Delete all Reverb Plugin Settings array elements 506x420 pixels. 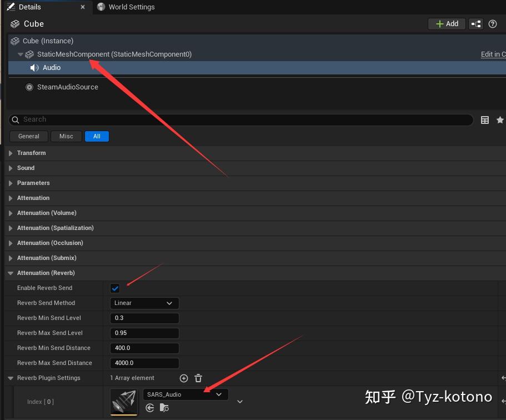point(198,378)
